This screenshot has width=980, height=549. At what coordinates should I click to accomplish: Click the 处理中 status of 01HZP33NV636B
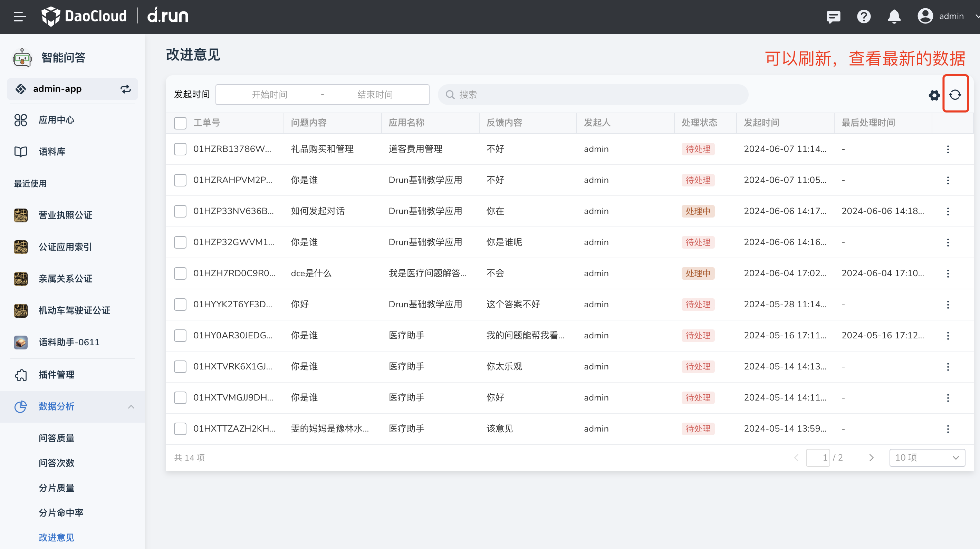(x=698, y=211)
